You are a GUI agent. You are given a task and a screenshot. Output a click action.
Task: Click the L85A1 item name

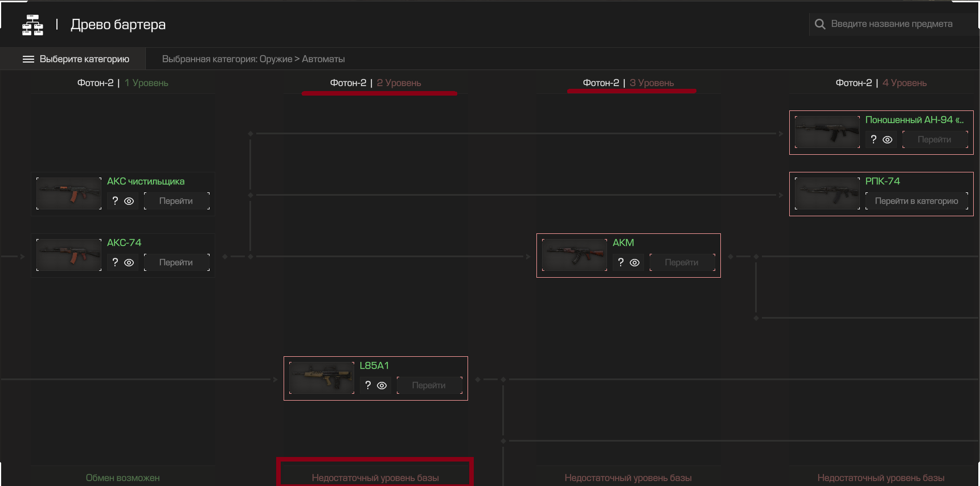click(374, 366)
